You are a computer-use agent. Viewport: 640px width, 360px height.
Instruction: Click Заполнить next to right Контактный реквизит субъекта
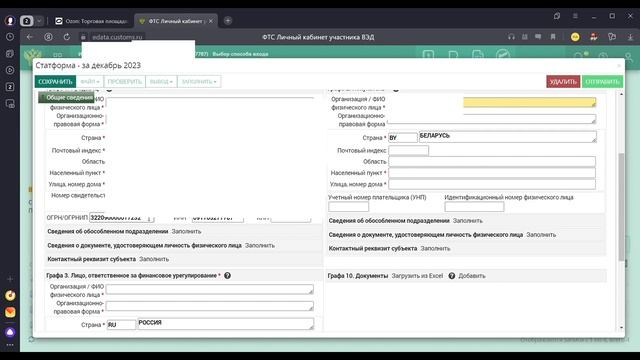[436, 248]
